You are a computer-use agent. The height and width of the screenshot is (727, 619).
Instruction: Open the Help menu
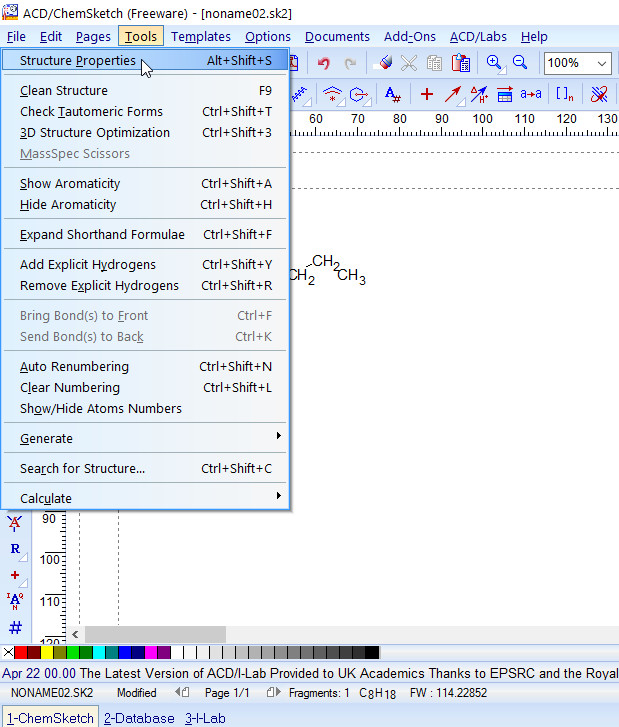[x=534, y=36]
